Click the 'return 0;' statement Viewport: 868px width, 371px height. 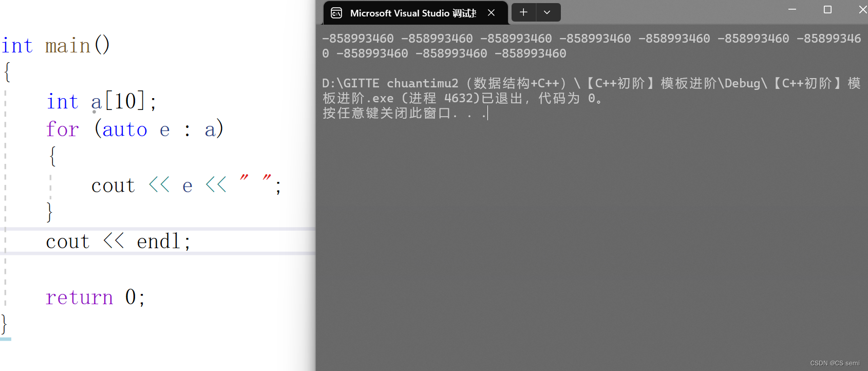96,297
